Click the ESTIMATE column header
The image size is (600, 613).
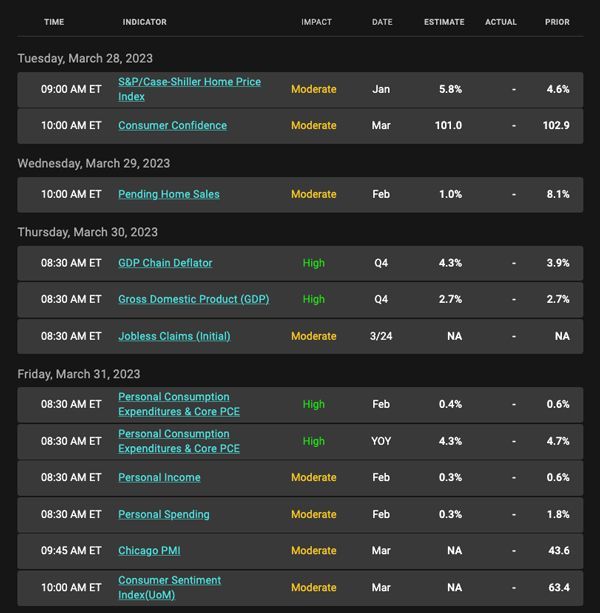click(x=444, y=22)
